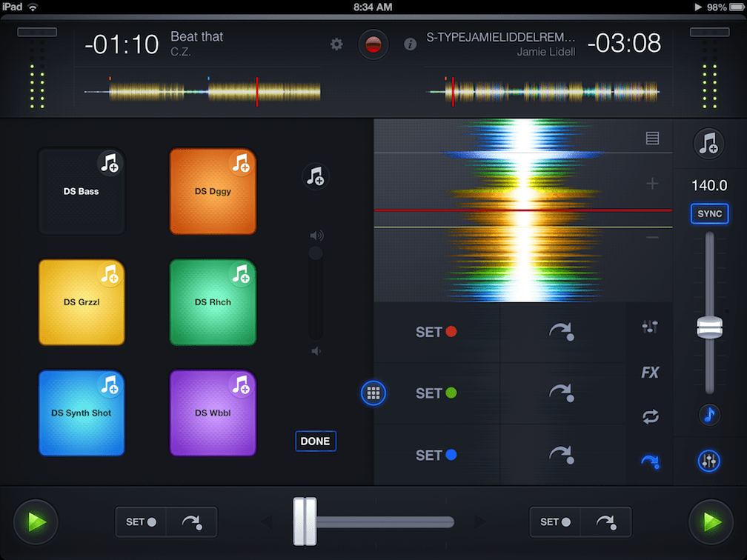The width and height of the screenshot is (747, 560).
Task: Open the FX panel
Action: coord(651,373)
